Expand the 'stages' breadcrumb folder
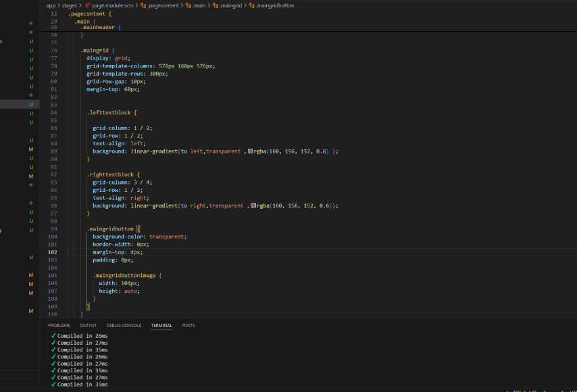Viewport: 577px width, 392px height. click(69, 5)
